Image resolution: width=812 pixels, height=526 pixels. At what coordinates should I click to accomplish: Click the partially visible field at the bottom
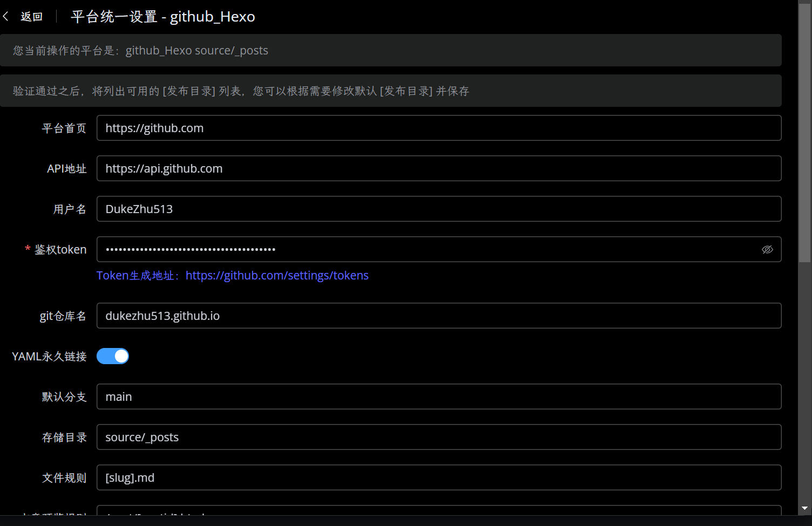pyautogui.click(x=438, y=510)
